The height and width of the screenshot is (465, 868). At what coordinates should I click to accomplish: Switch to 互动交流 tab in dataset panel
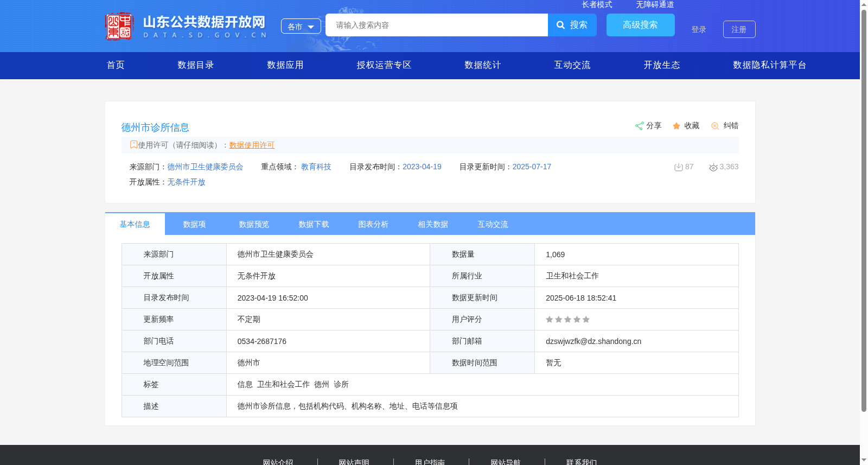(493, 224)
